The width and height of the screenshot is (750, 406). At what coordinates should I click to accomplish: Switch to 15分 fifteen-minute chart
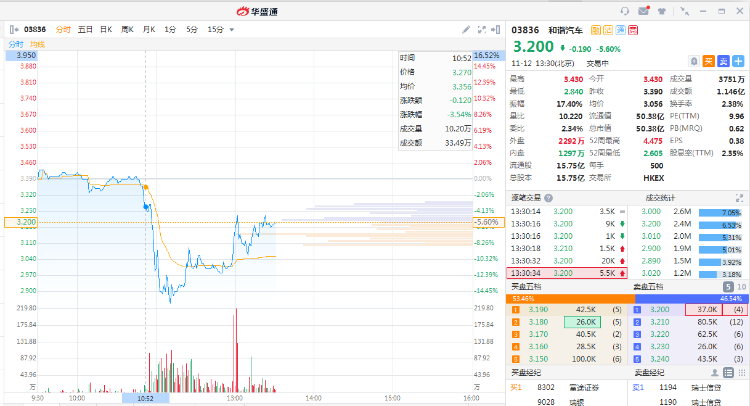215,30
